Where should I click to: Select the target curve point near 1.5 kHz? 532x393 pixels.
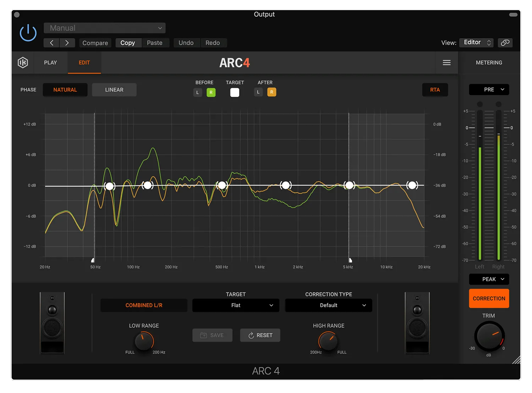click(286, 185)
